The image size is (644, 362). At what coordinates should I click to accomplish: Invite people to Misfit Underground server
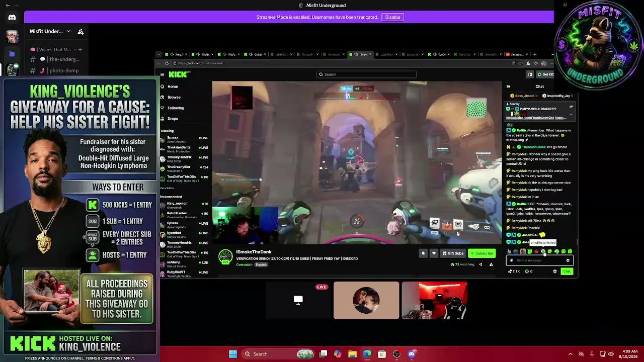(x=80, y=31)
